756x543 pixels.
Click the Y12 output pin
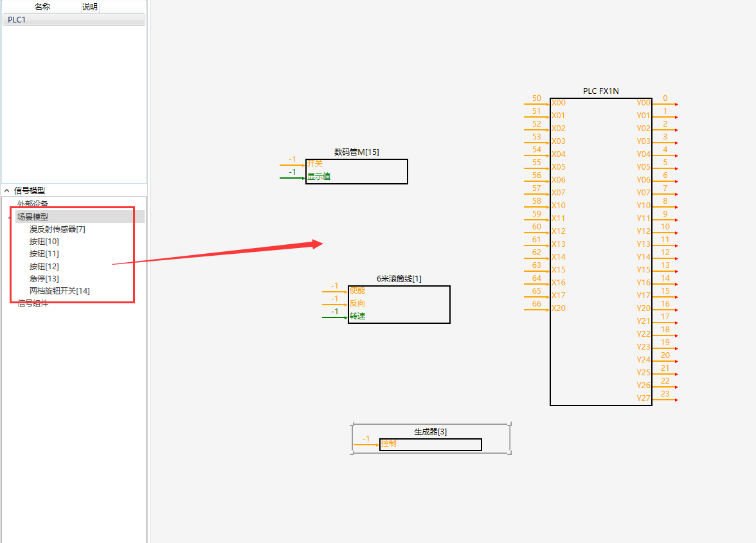click(643, 231)
